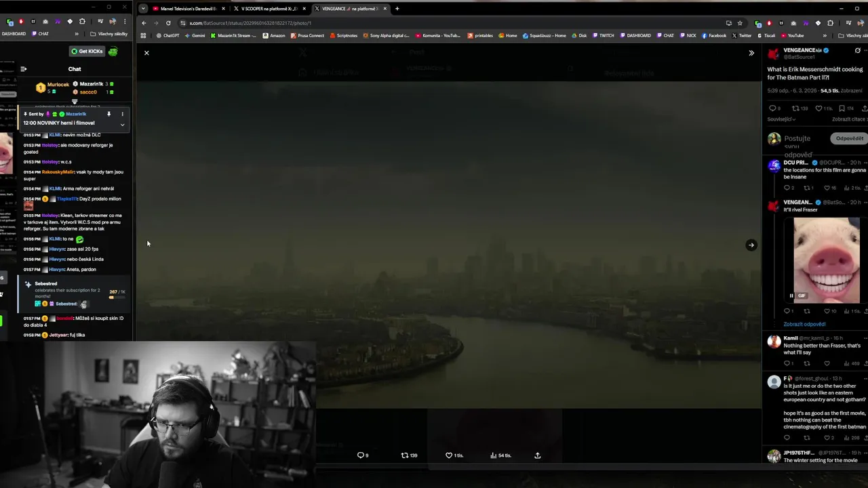Open the Amazon bookmark

273,35
